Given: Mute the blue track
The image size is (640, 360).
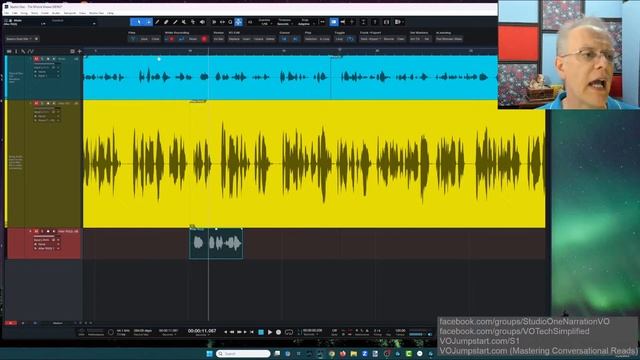Looking at the screenshot, I should pyautogui.click(x=36, y=59).
